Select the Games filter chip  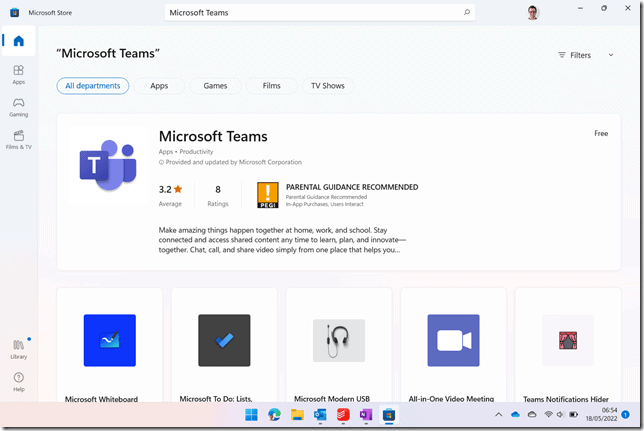click(x=215, y=86)
